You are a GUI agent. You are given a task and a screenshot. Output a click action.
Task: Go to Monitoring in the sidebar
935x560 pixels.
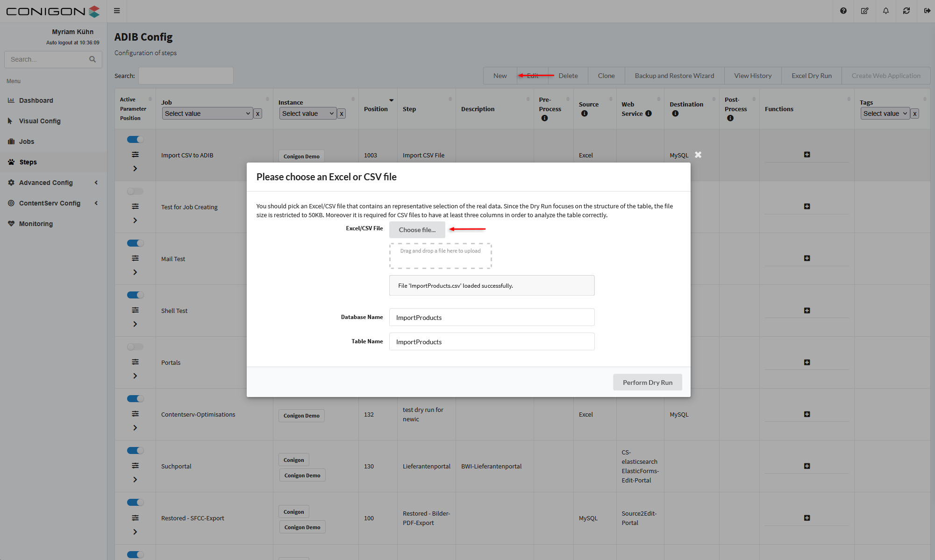click(36, 224)
